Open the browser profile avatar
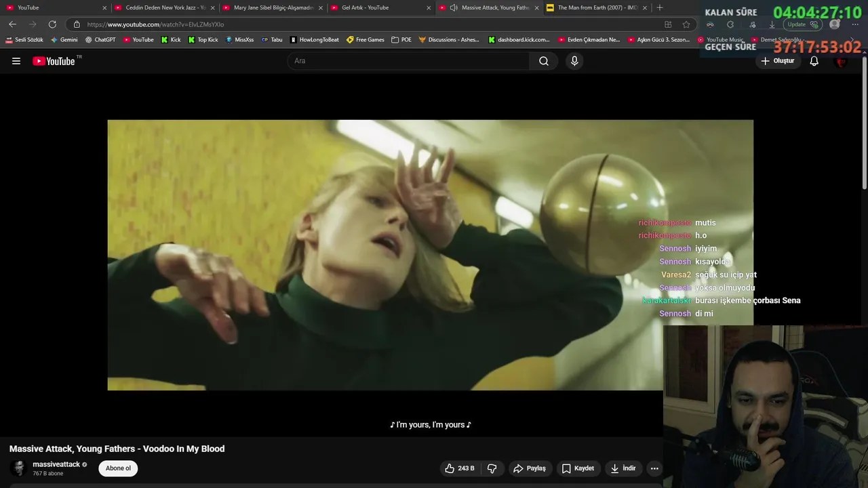868x488 pixels. tap(835, 24)
